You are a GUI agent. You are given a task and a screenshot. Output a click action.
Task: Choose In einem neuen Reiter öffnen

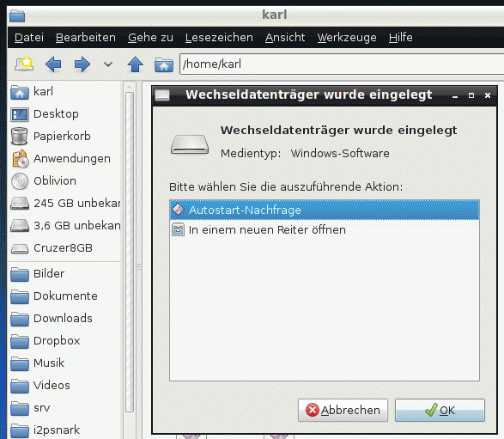[325, 230]
